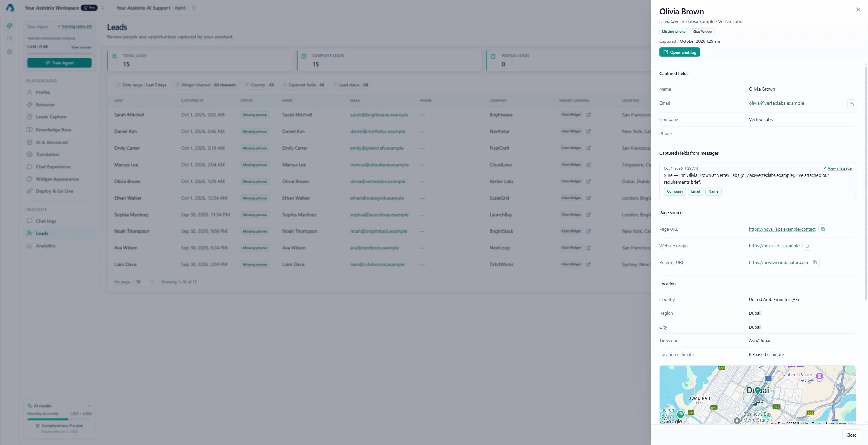Open chat log for Olivia Brown
Image resolution: width=868 pixels, height=445 pixels.
tap(679, 52)
